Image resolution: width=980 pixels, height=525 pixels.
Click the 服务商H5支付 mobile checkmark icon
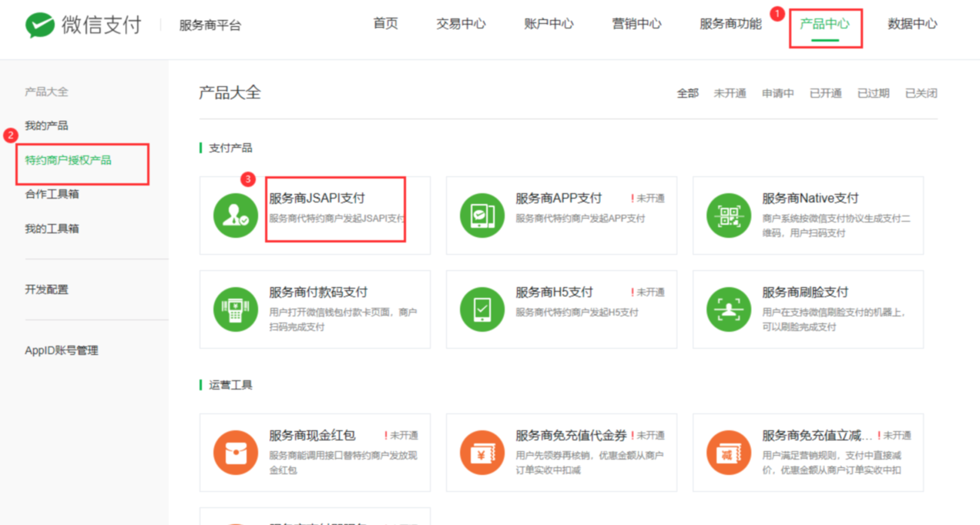pyautogui.click(x=482, y=309)
